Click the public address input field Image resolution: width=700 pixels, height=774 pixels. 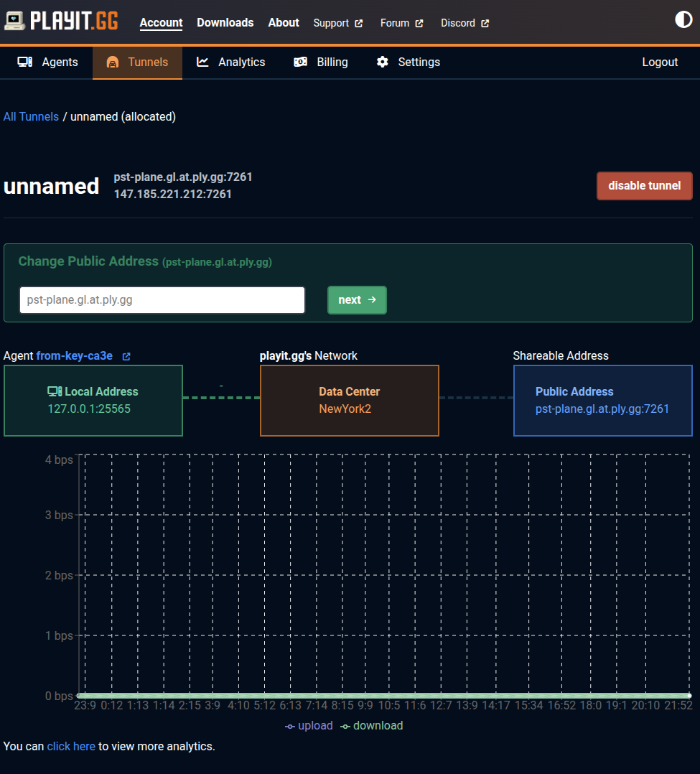[x=162, y=299]
